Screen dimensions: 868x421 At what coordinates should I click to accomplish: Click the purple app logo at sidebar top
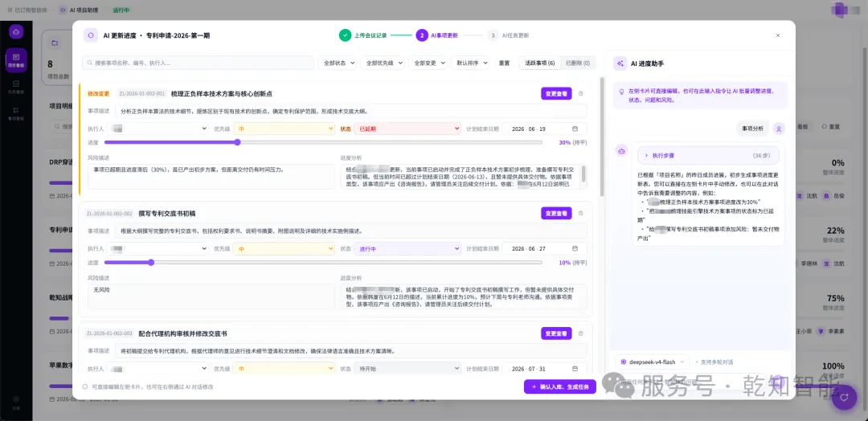16,31
